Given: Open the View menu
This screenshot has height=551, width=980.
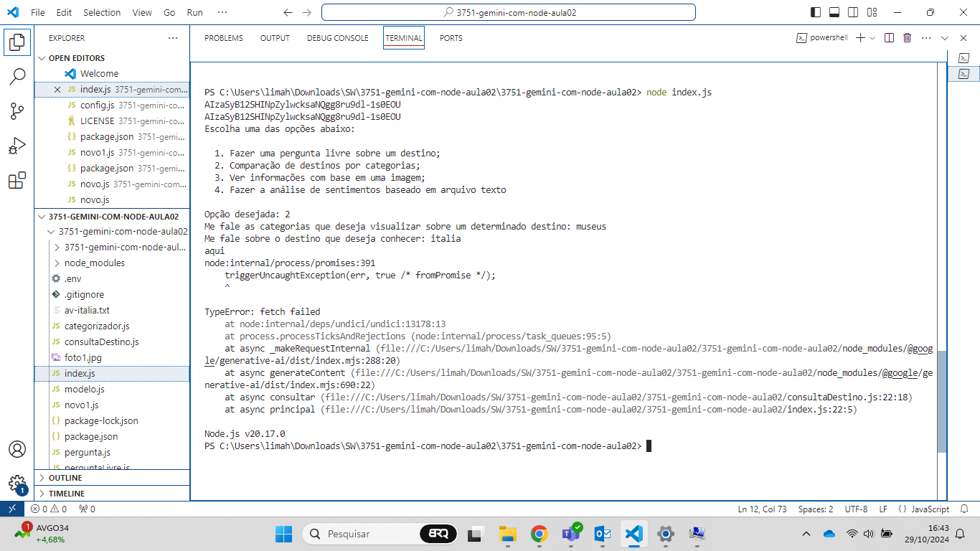Looking at the screenshot, I should 142,12.
